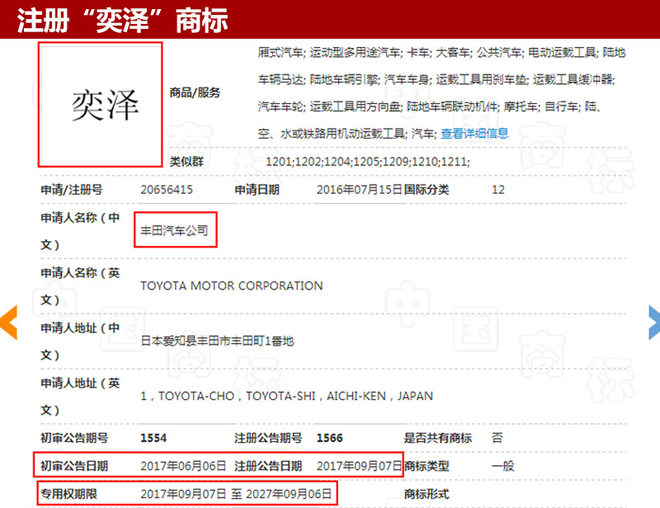Select address 日本爱知县丰田市丰田町1番地

coord(217,341)
